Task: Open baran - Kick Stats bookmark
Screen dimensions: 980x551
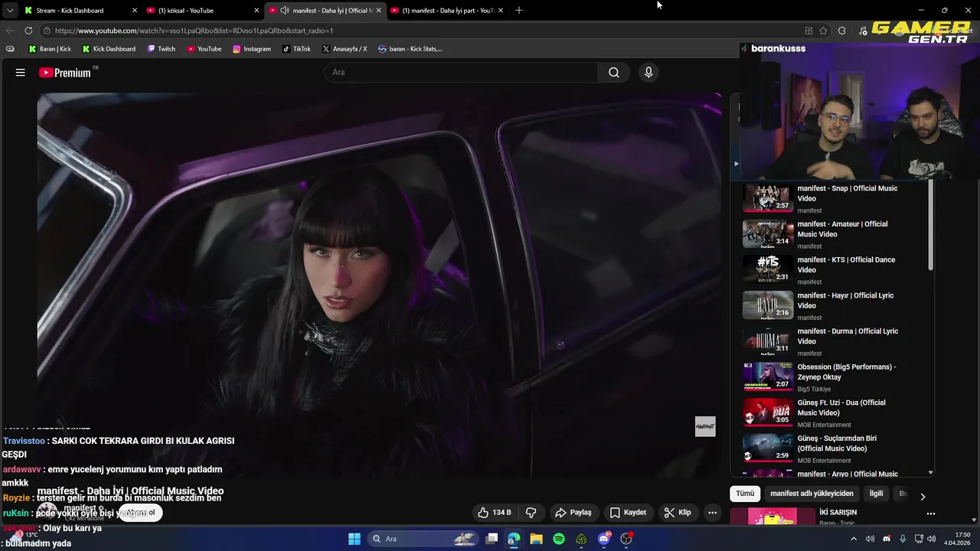Action: click(x=410, y=49)
